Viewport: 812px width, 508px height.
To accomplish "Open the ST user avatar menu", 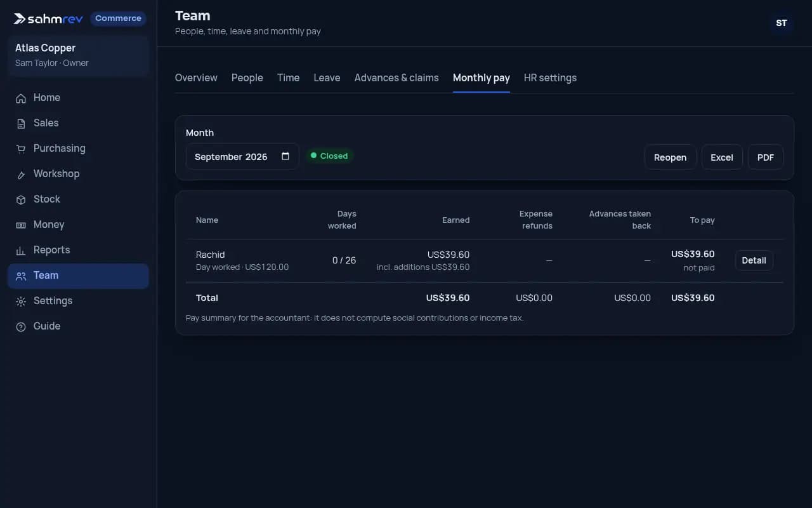I will (782, 23).
